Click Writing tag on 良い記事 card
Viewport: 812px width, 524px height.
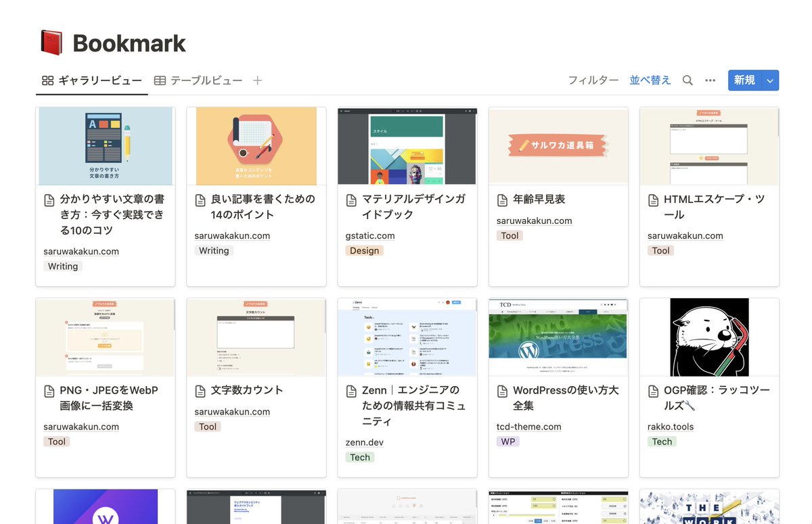point(214,251)
